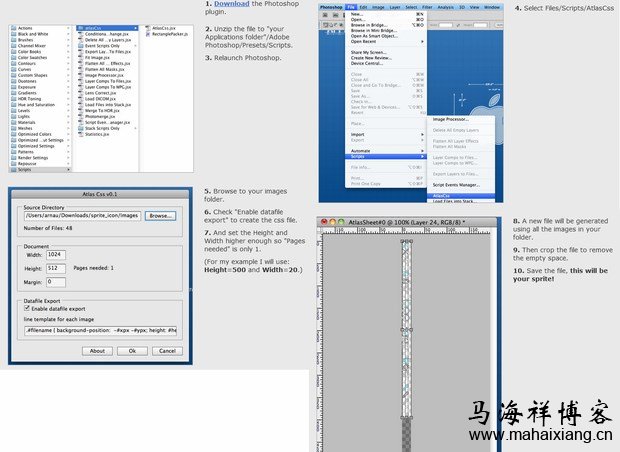
Task: Select the Scripts folder icon in Finder
Action: coord(14,170)
